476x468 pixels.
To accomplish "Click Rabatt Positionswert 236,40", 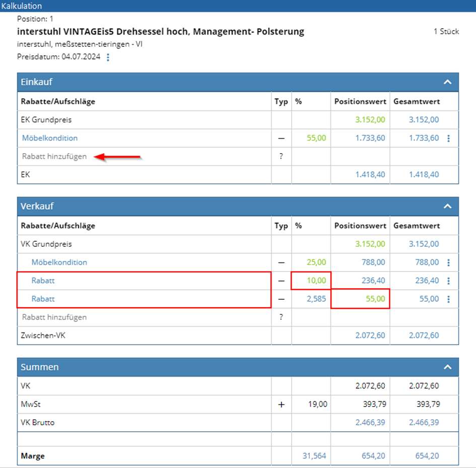I will tap(373, 281).
